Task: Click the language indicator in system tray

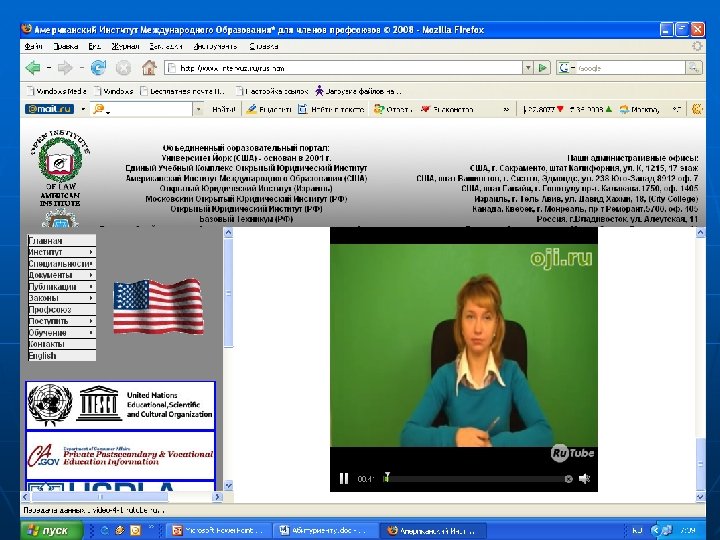Action: pyautogui.click(x=637, y=530)
